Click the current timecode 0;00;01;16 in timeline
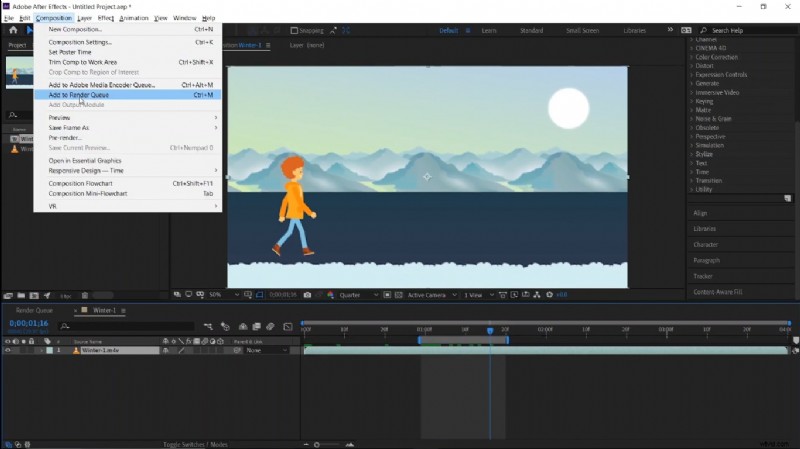The image size is (800, 449). point(29,323)
